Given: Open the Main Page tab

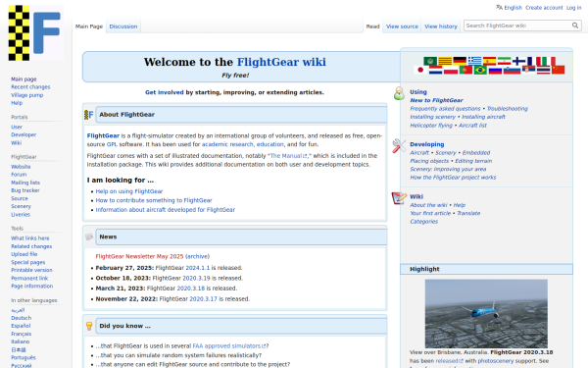Looking at the screenshot, I should point(89,26).
